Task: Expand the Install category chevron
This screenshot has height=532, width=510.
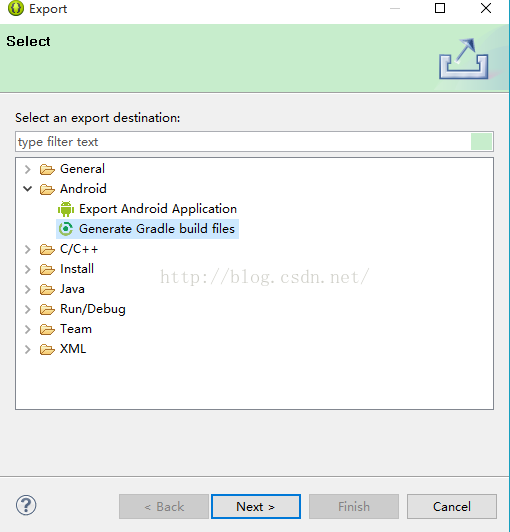Action: (27, 269)
